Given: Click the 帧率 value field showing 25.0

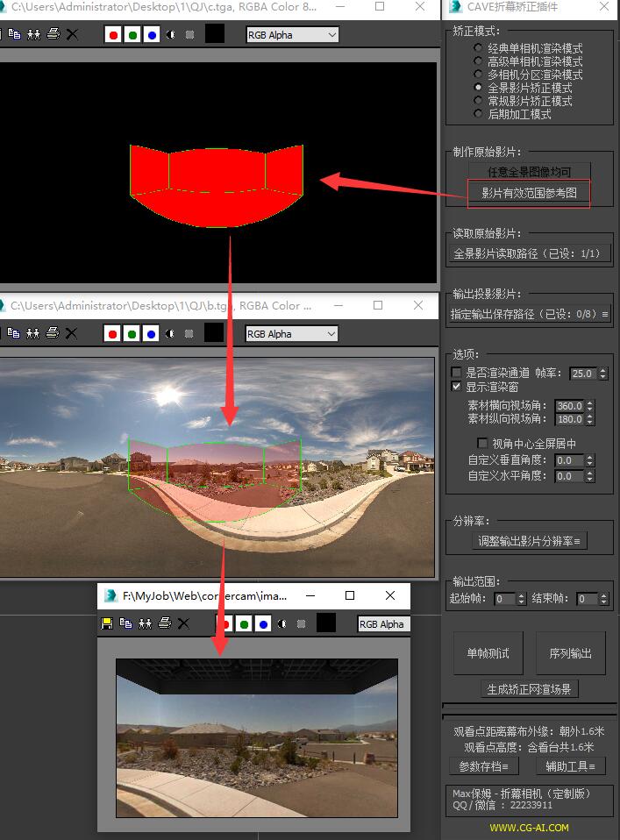Looking at the screenshot, I should pyautogui.click(x=581, y=374).
